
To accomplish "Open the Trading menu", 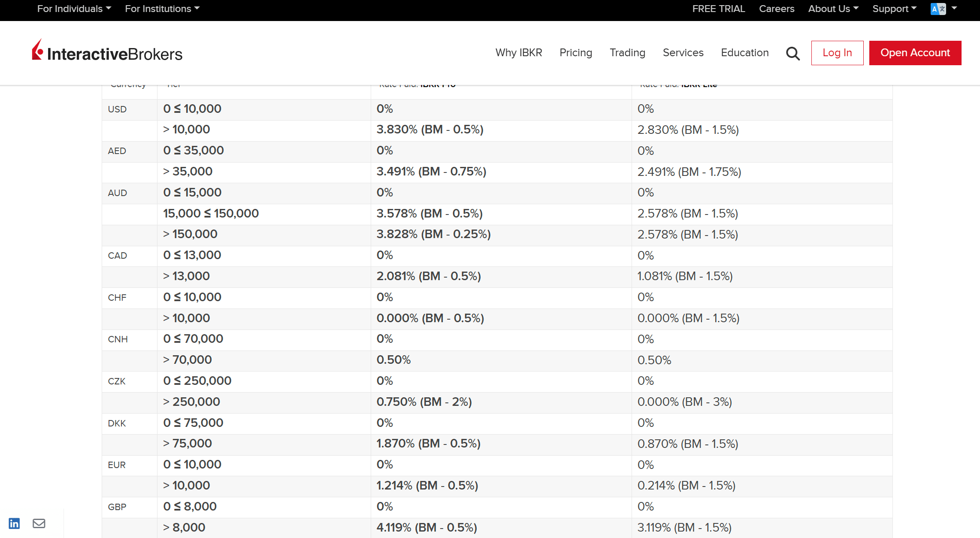I will point(627,52).
